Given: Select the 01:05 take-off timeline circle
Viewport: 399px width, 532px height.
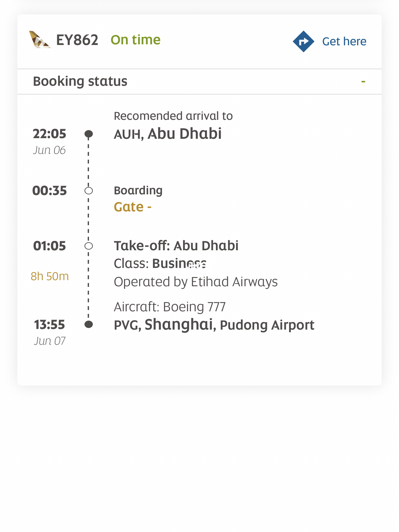Looking at the screenshot, I should pyautogui.click(x=89, y=246).
